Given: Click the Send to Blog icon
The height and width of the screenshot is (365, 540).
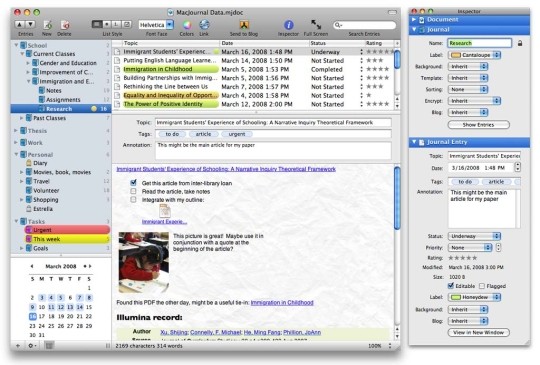Looking at the screenshot, I should click(x=244, y=25).
